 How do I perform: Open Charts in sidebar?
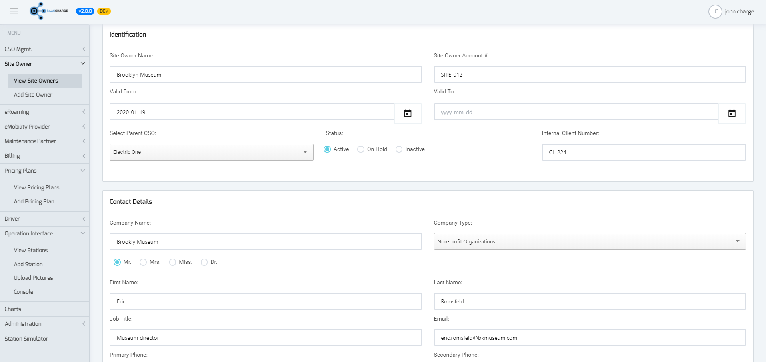pos(44,309)
